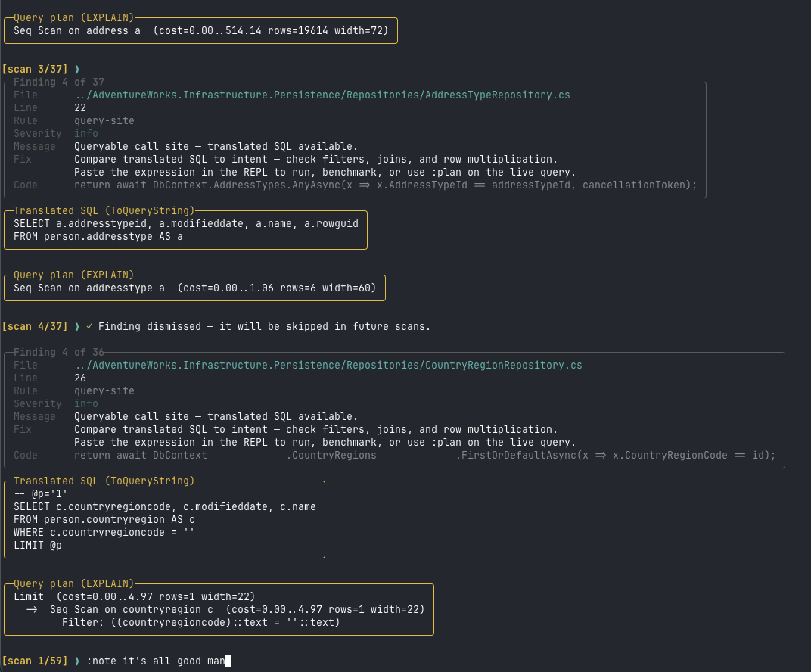This screenshot has height=672, width=811.
Task: Click the 'LIMIT @p' SQL line
Action: point(38,546)
